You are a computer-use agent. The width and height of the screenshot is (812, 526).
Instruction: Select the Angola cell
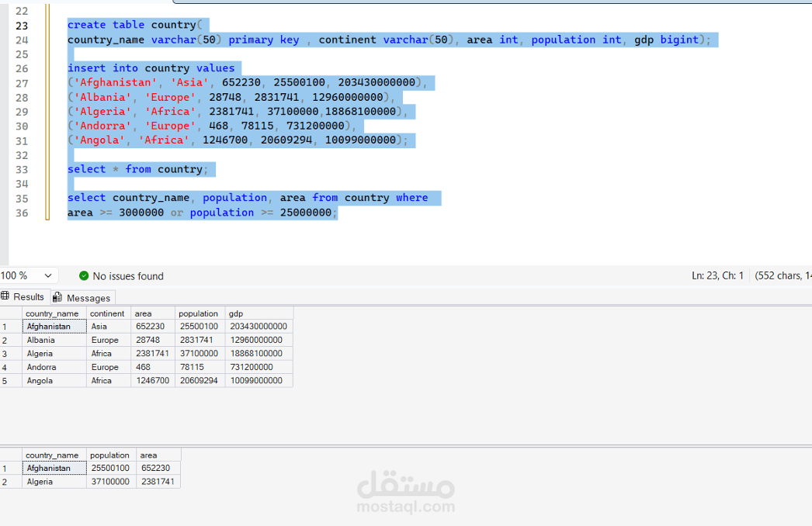54,380
